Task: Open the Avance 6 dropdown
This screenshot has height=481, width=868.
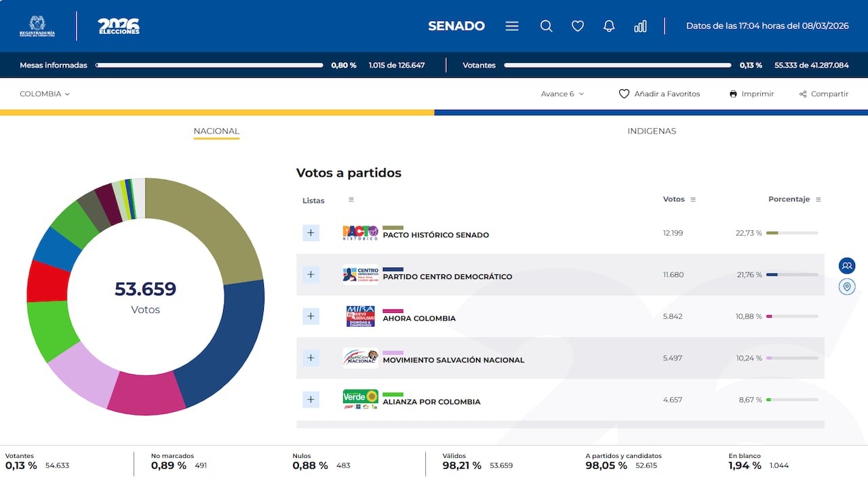Action: 562,93
